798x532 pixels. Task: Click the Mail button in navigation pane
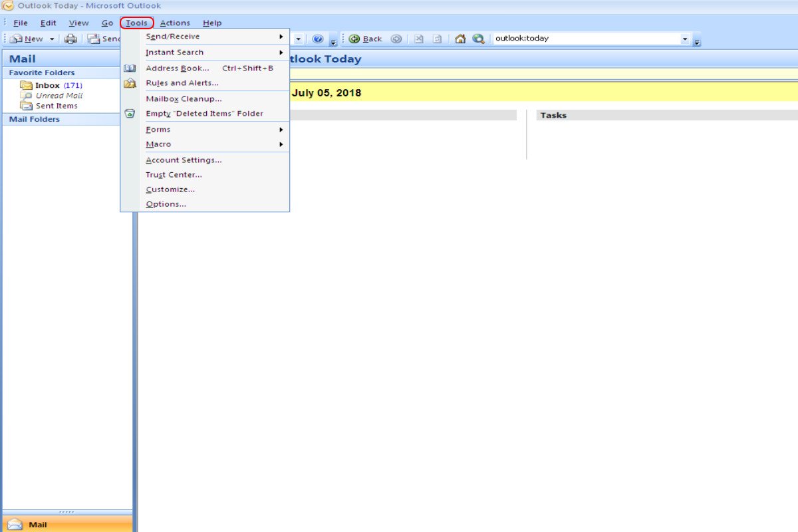[x=67, y=525]
